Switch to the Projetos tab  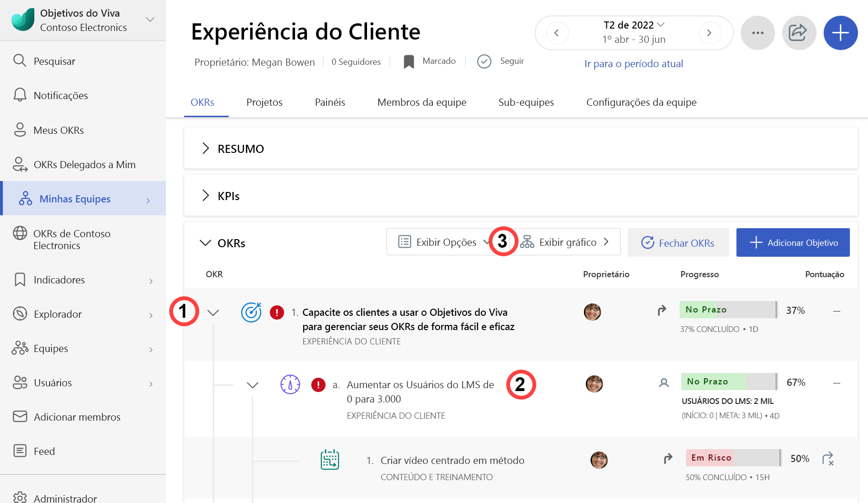tap(265, 102)
